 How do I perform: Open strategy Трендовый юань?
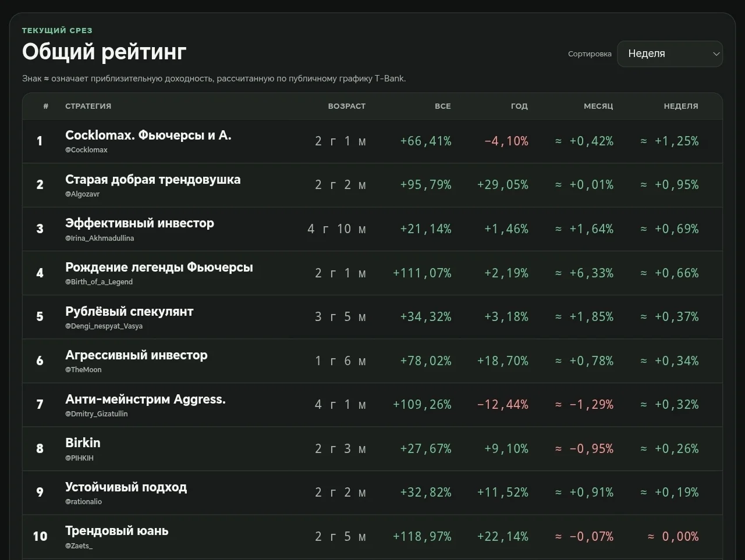[x=117, y=530]
